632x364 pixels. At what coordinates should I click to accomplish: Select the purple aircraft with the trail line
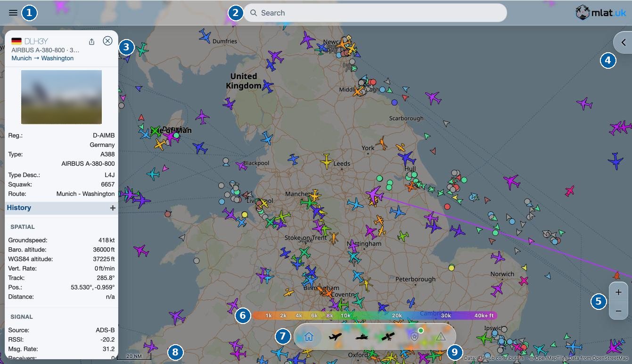[375, 194]
